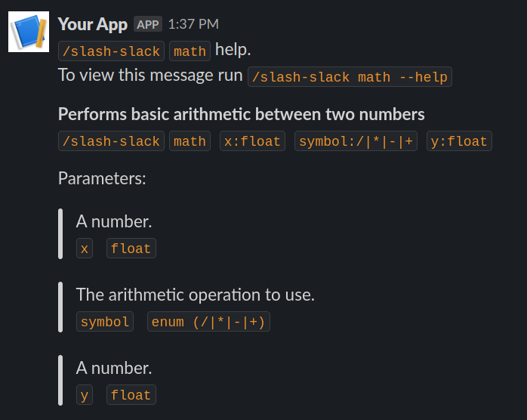The width and height of the screenshot is (527, 420).
Task: Select the /slash-slack math --help code snippet
Action: point(350,76)
